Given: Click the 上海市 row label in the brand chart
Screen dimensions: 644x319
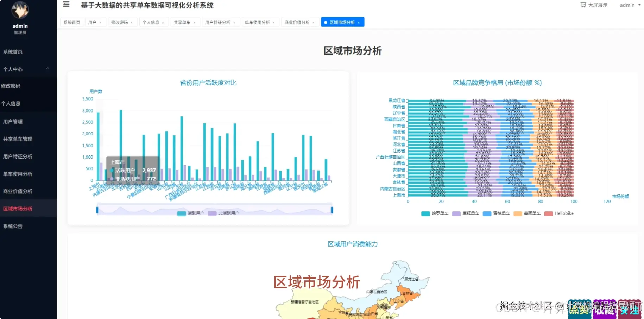Looking at the screenshot, I should pyautogui.click(x=399, y=195).
